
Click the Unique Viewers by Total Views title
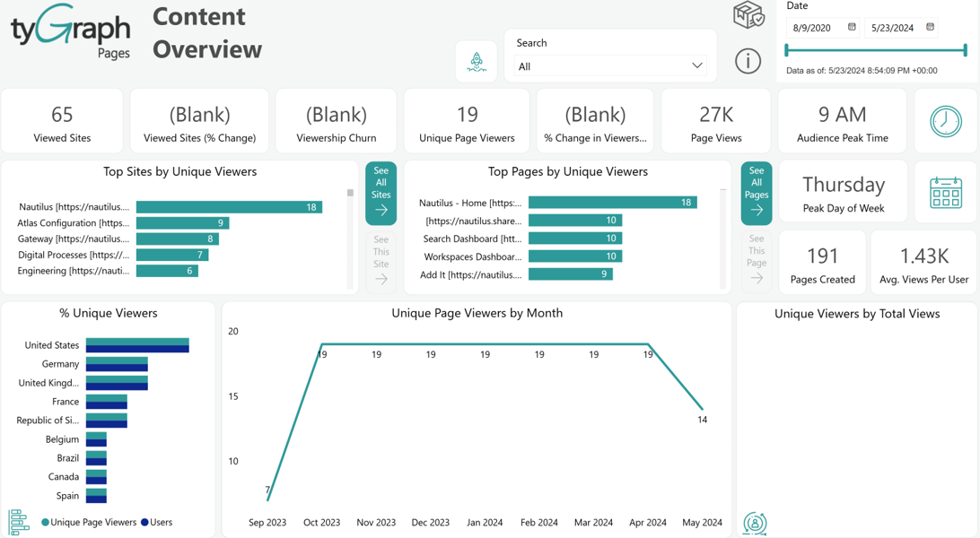857,314
